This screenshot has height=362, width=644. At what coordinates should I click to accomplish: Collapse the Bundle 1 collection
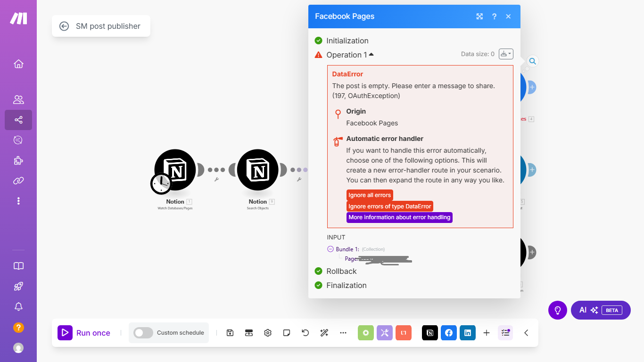(330, 249)
